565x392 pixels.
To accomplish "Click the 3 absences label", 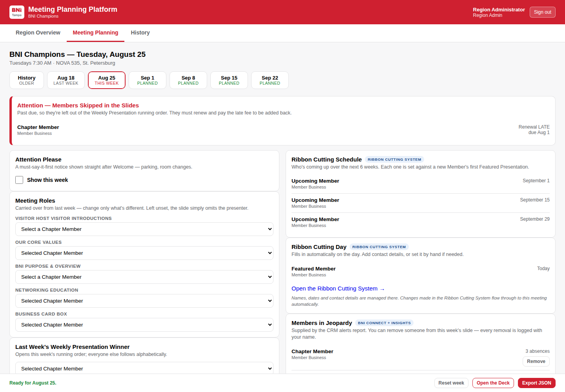I will pyautogui.click(x=538, y=351).
